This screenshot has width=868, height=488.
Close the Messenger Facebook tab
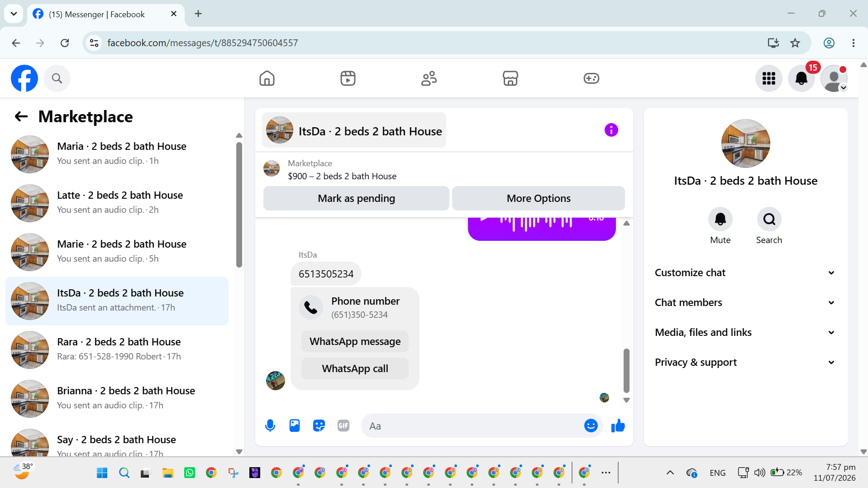[x=174, y=14]
